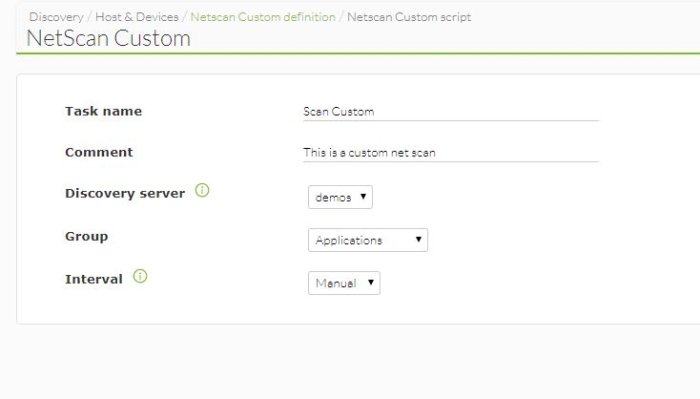The image size is (700, 399).
Task: Open the Discovery server info icon
Action: 202,191
